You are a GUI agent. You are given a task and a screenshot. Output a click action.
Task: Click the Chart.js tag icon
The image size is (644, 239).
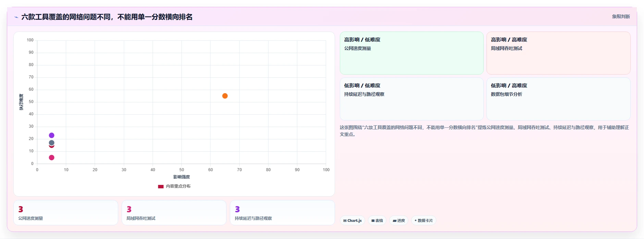(345, 221)
